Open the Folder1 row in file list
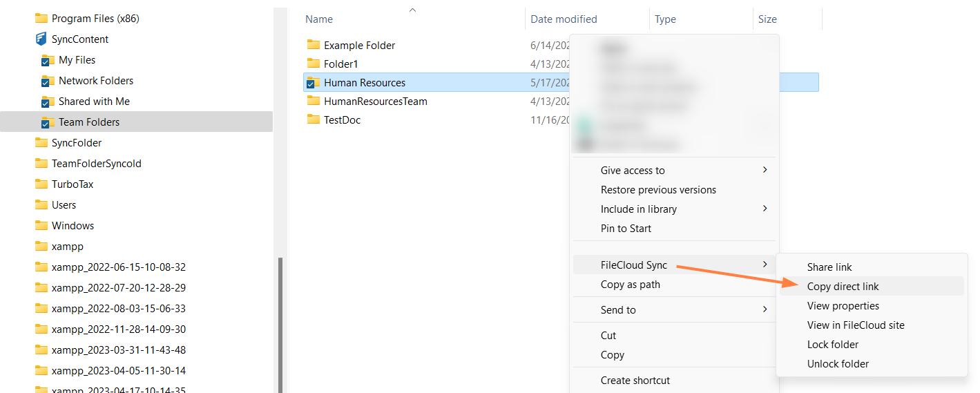The height and width of the screenshot is (393, 980). tap(341, 64)
